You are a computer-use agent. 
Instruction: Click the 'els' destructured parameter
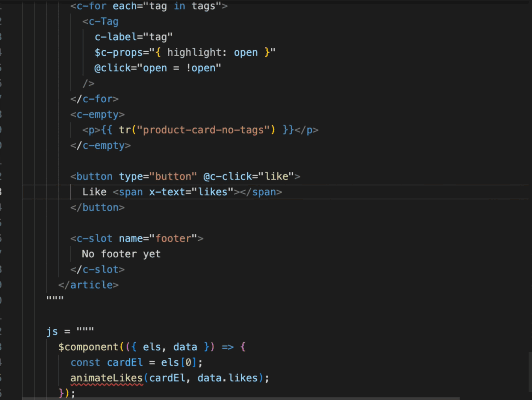(x=152, y=347)
